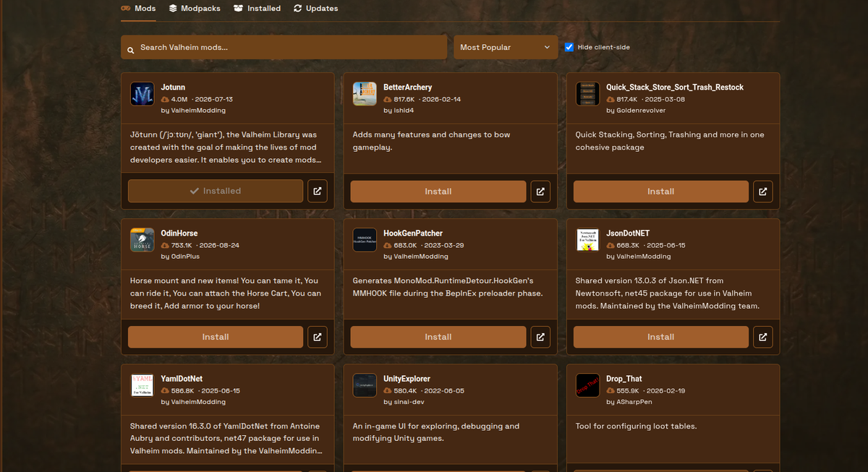868x472 pixels.
Task: Click the Jotunn download count icon
Action: tap(165, 100)
